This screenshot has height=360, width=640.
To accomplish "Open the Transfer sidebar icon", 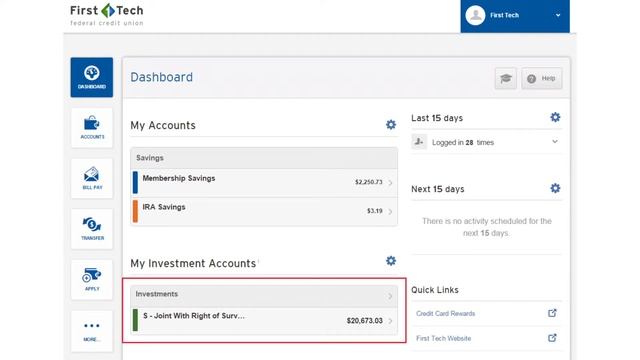I will coord(92,229).
